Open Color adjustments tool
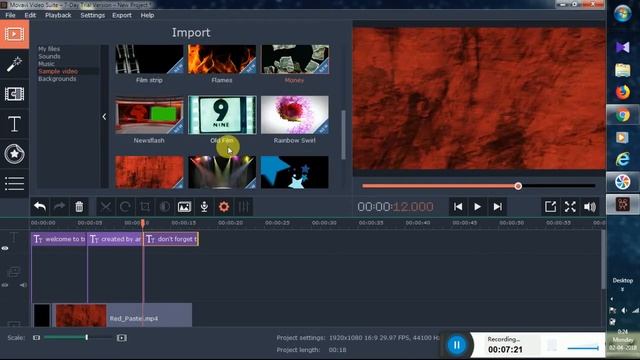This screenshot has width=640, height=360. point(164,207)
